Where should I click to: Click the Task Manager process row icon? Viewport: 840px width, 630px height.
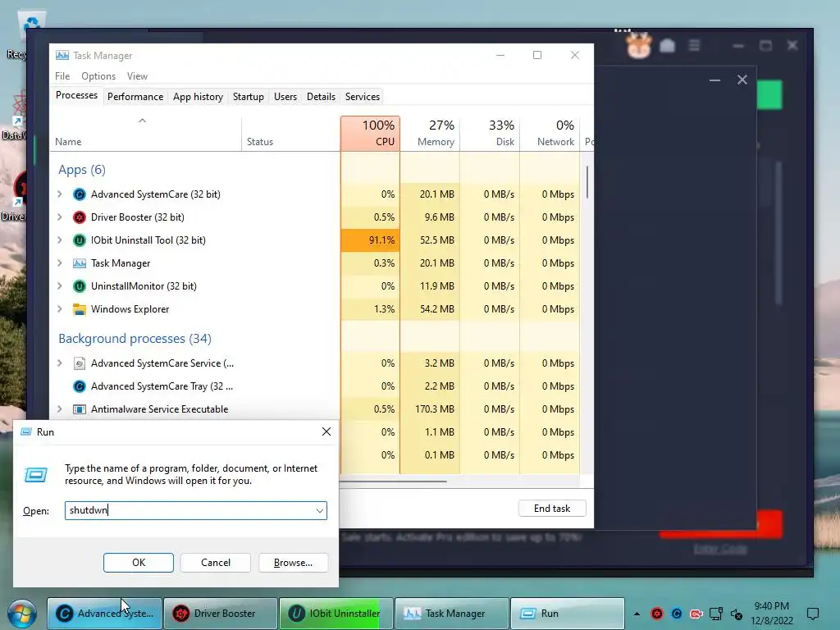[80, 263]
